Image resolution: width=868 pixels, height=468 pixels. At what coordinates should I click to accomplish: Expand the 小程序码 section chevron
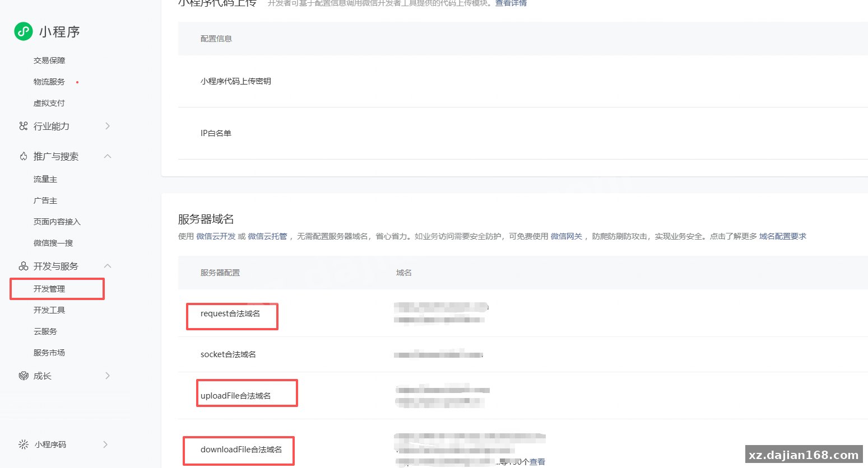click(105, 444)
